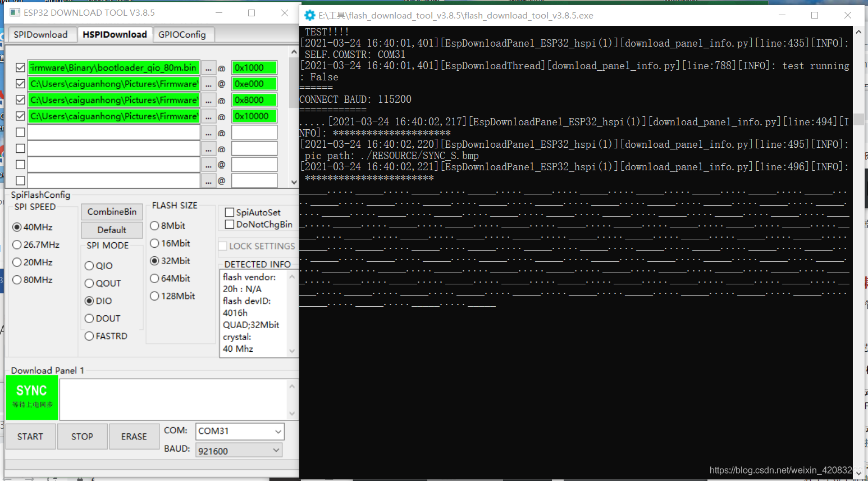Click the 0x8000 address field
This screenshot has height=481, width=868.
(x=254, y=101)
